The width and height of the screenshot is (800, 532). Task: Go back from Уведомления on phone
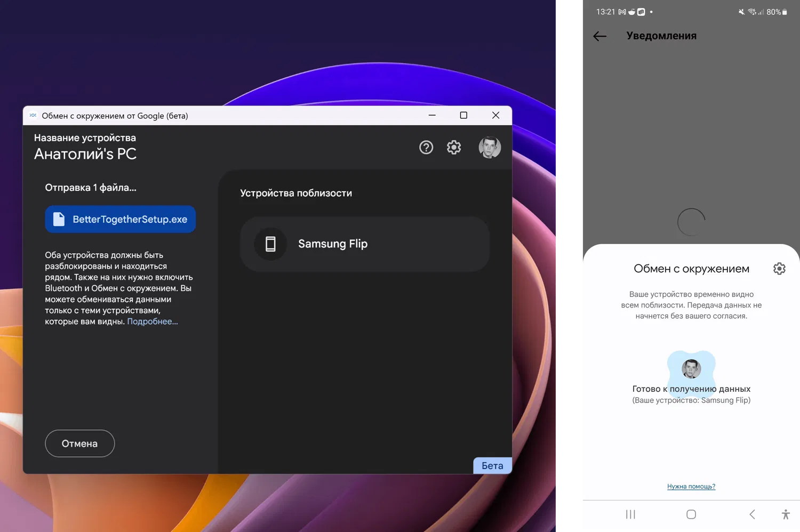[600, 36]
